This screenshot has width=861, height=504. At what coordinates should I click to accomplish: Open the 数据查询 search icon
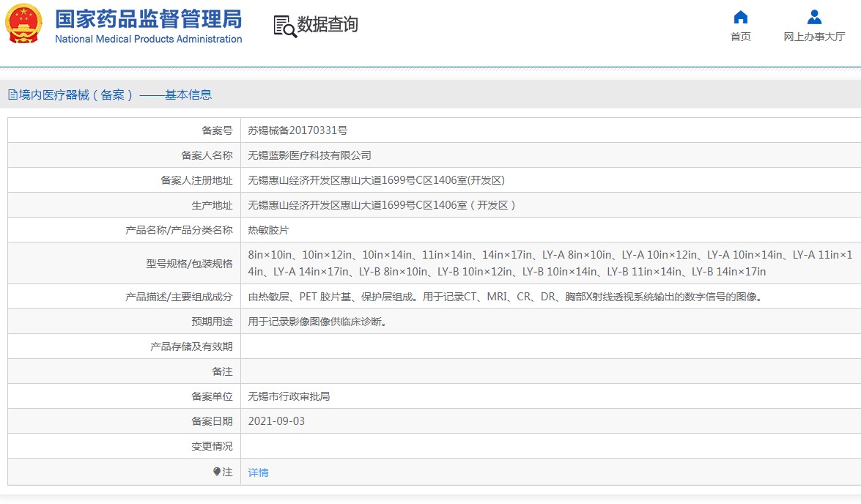pyautogui.click(x=285, y=26)
